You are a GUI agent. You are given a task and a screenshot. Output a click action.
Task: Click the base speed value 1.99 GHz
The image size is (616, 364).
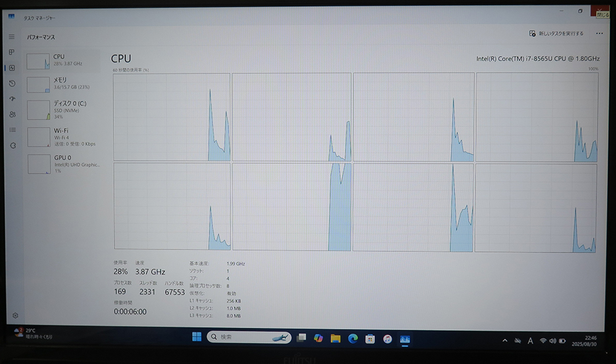(236, 264)
